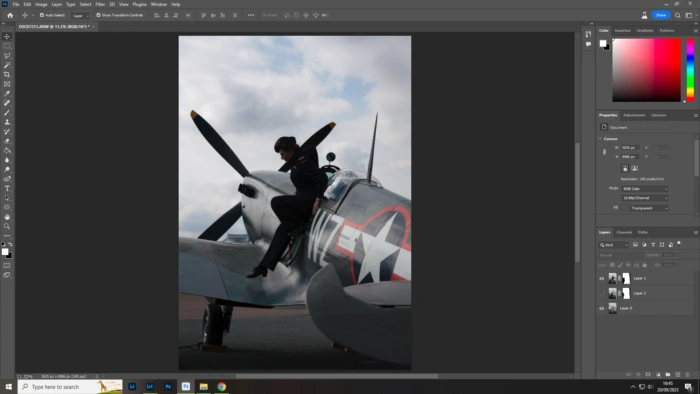700x394 pixels.
Task: Open workspace switcher button
Action: click(x=689, y=15)
